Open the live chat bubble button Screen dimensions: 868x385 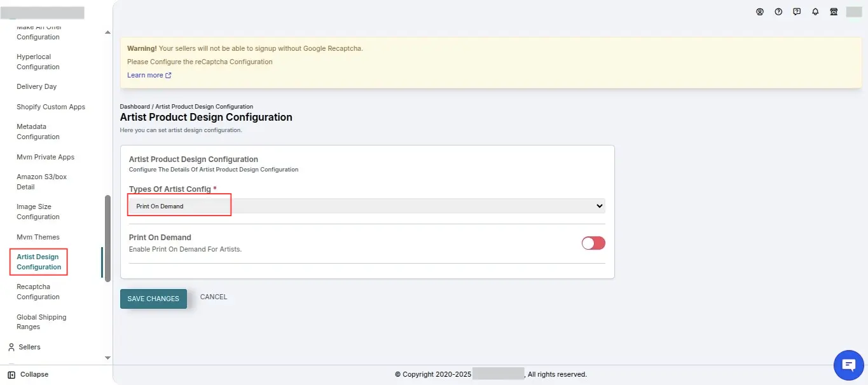coord(849,365)
